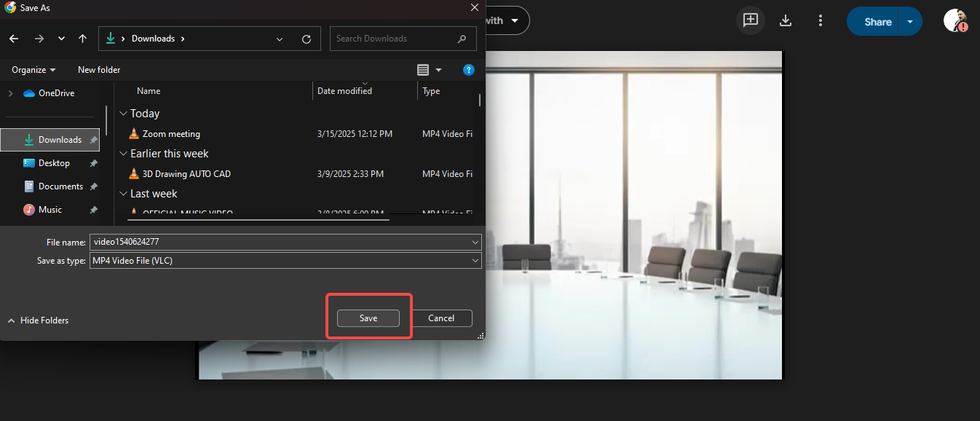Collapse the Earlier this week group
Image resolution: width=980 pixels, height=421 pixels.
124,154
